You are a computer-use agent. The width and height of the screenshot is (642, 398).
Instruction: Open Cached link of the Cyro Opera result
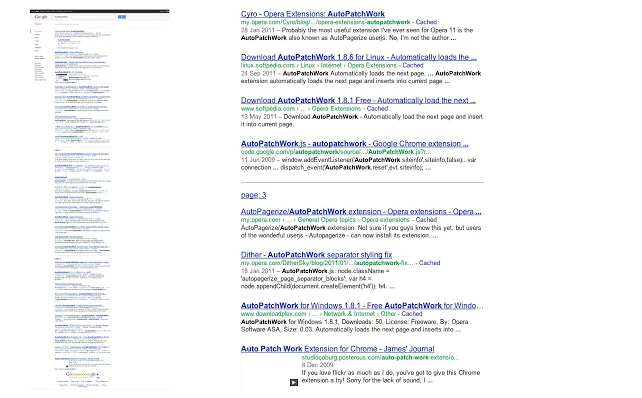[426, 22]
